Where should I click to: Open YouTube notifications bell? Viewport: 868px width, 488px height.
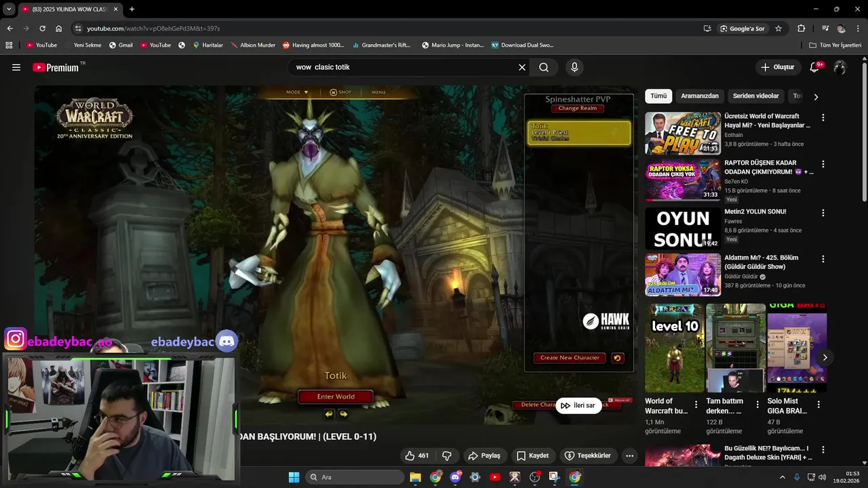[814, 67]
